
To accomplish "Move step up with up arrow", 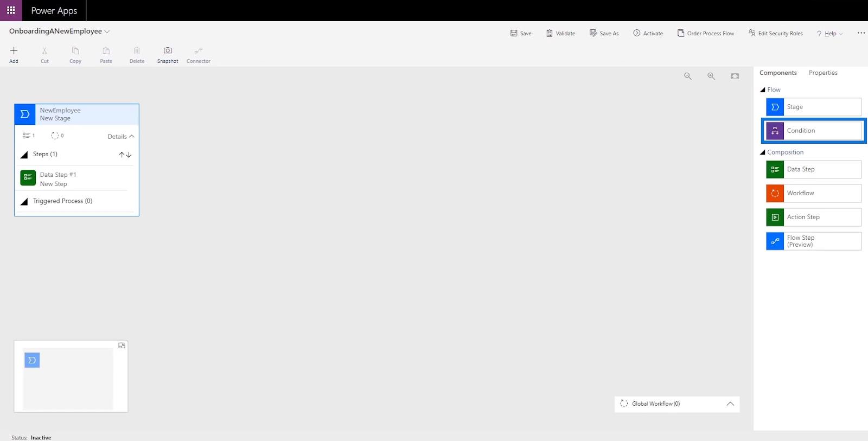I will click(122, 155).
